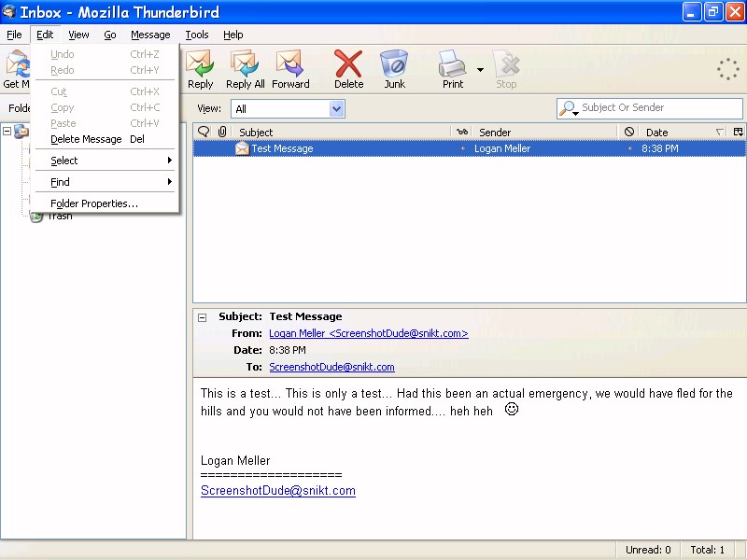Click the attachment paperclip column header
This screenshot has height=560, width=747.
(x=222, y=132)
